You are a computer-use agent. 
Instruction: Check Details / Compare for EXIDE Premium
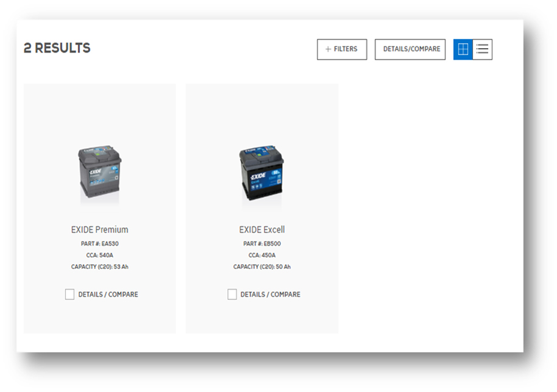(70, 294)
